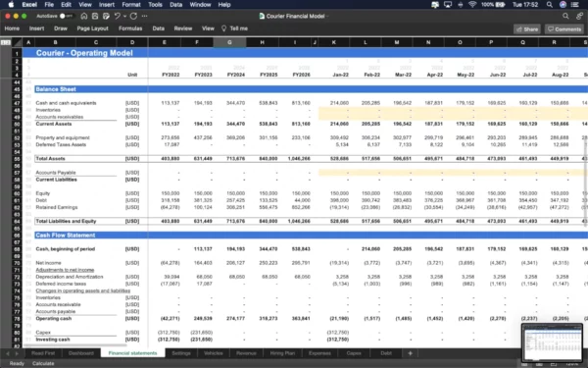Select column E header

pos(165,42)
